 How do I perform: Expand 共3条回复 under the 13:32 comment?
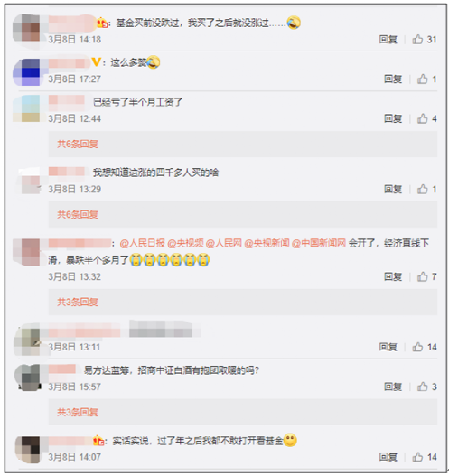78,302
